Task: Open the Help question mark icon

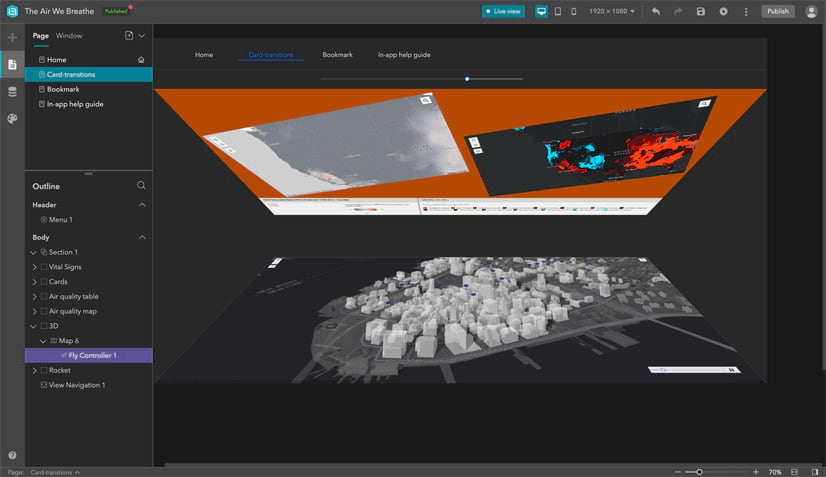Action: pos(12,455)
